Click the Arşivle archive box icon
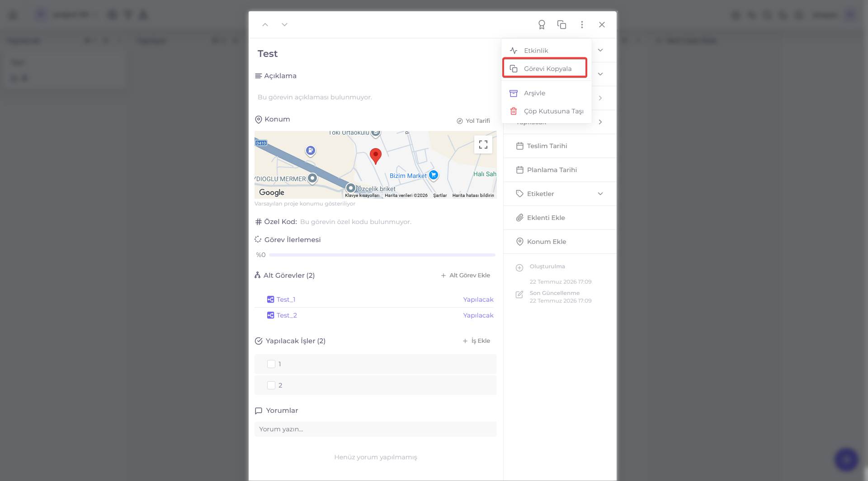This screenshot has height=481, width=868. tap(514, 93)
